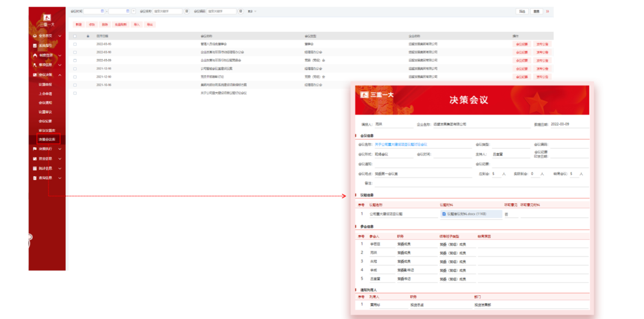
Task: Open the 决策会议库 menu item
Action: pos(48,139)
